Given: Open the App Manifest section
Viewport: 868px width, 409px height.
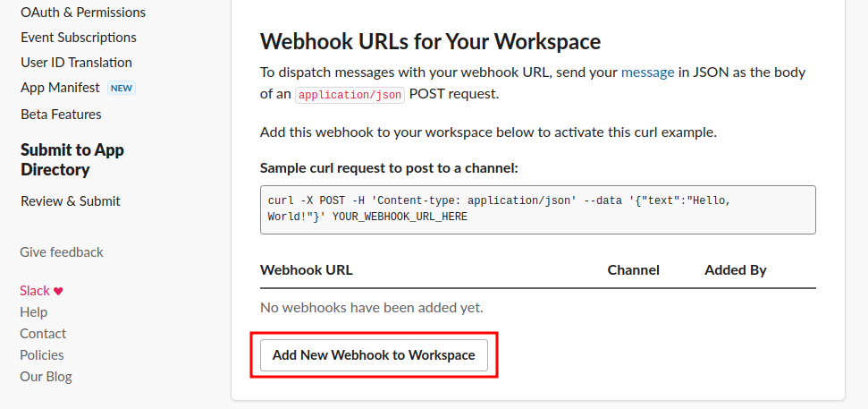Looking at the screenshot, I should [60, 88].
